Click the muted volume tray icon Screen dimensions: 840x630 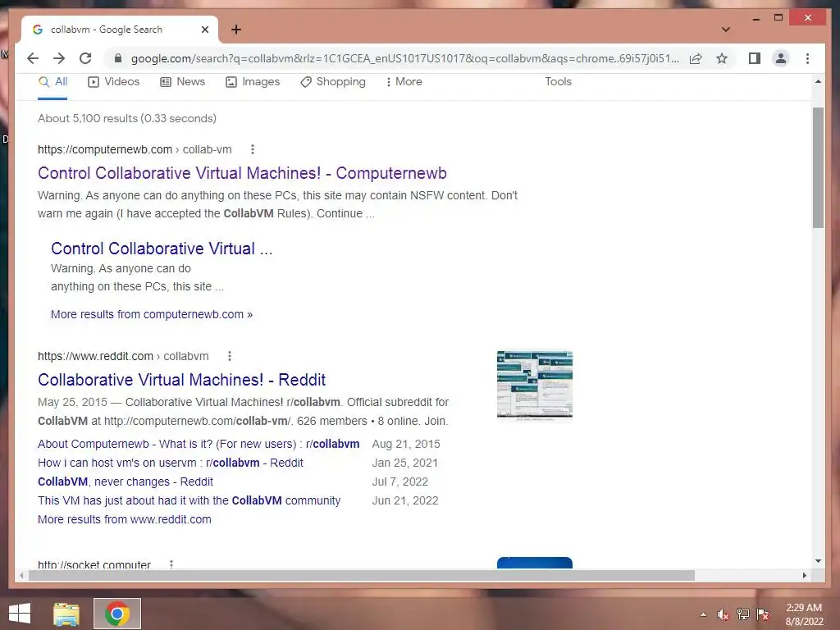tap(723, 614)
